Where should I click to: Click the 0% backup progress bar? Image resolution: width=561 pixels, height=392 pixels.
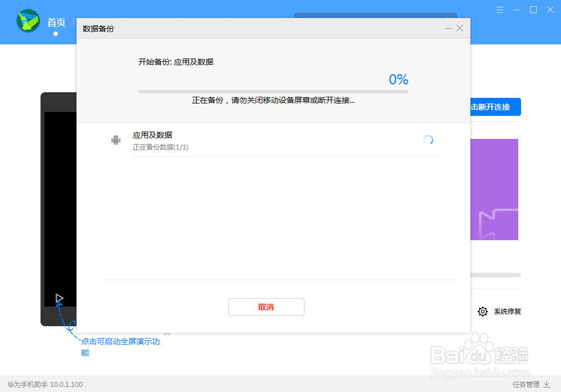(x=273, y=91)
